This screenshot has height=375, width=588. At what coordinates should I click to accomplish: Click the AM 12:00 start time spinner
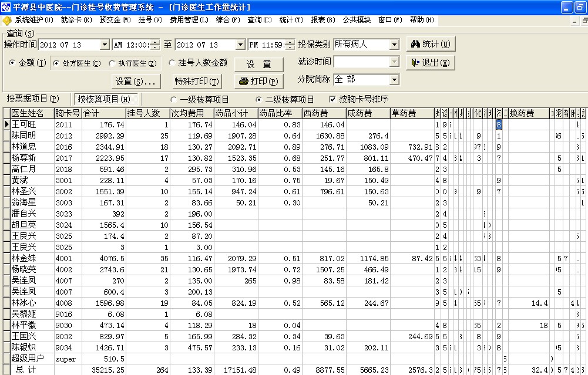click(x=155, y=45)
